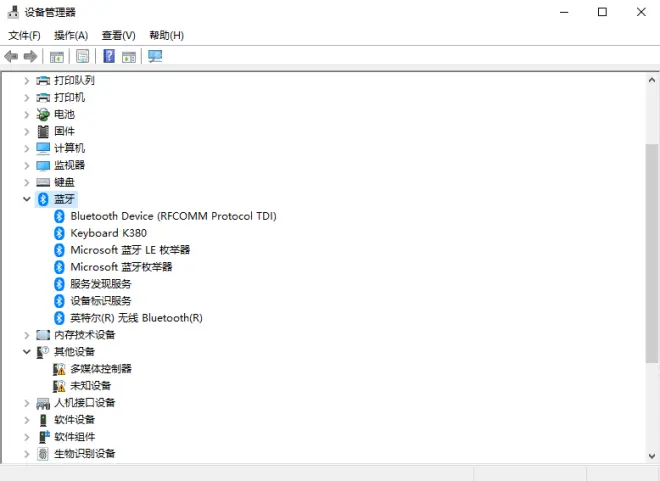Collapse the 其他设备 node
660x481 pixels.
[x=27, y=351]
